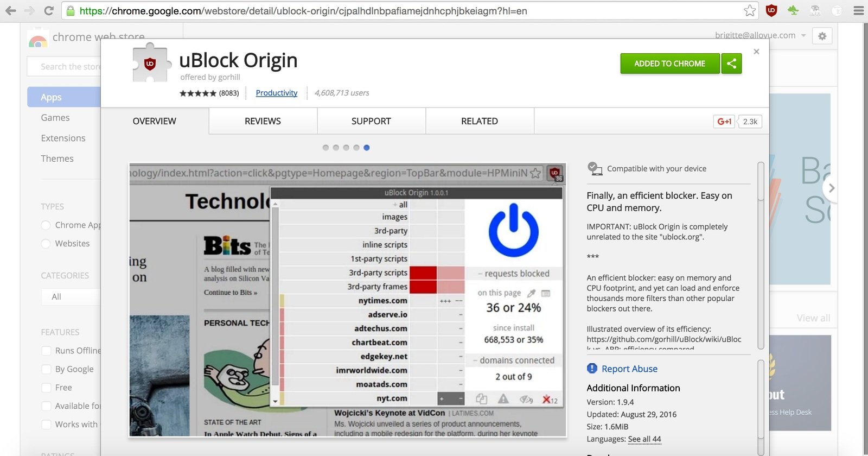Select Themes in the store sidebar
The width and height of the screenshot is (868, 456).
(x=57, y=159)
